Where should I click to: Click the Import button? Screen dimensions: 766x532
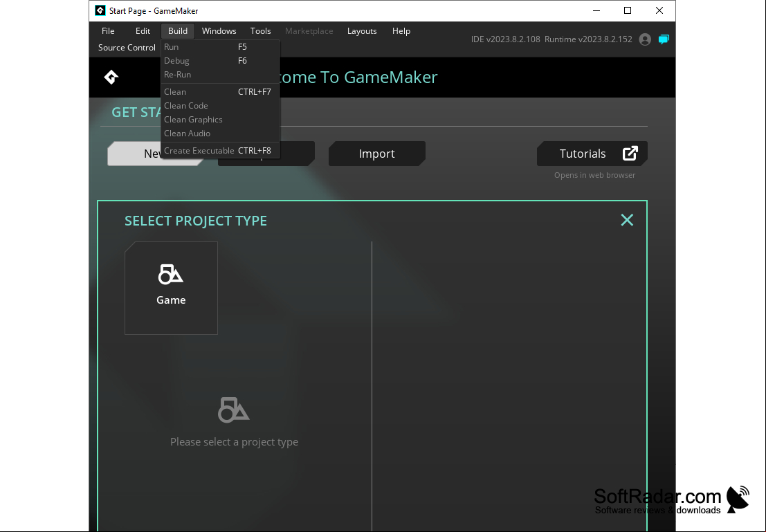click(x=376, y=154)
